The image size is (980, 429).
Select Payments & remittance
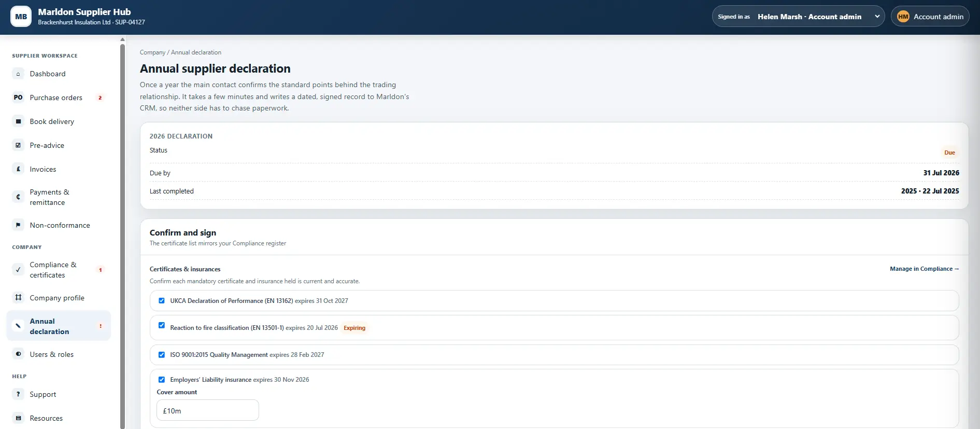pos(59,197)
